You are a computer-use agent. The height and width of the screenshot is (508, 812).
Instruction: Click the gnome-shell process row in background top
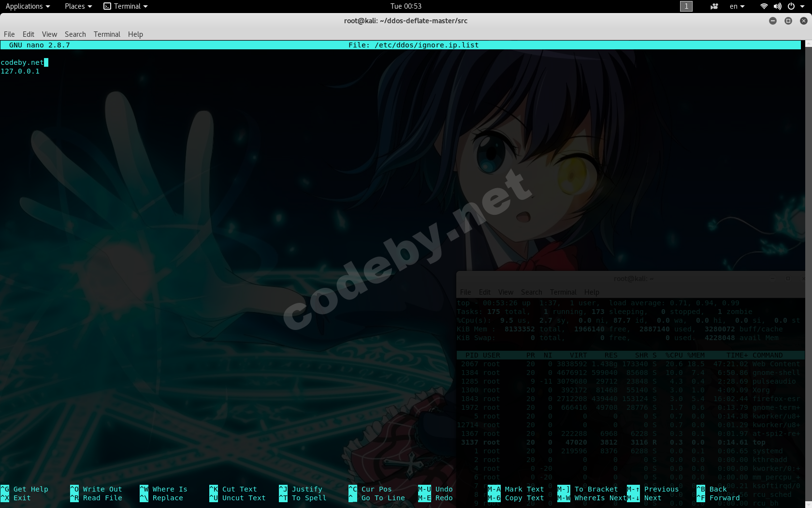click(630, 373)
